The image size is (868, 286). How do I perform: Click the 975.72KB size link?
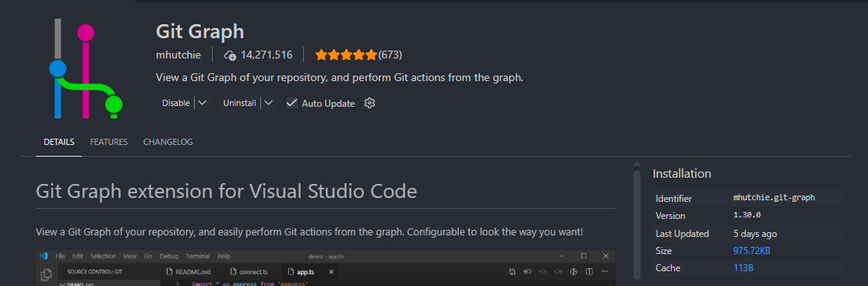point(751,251)
